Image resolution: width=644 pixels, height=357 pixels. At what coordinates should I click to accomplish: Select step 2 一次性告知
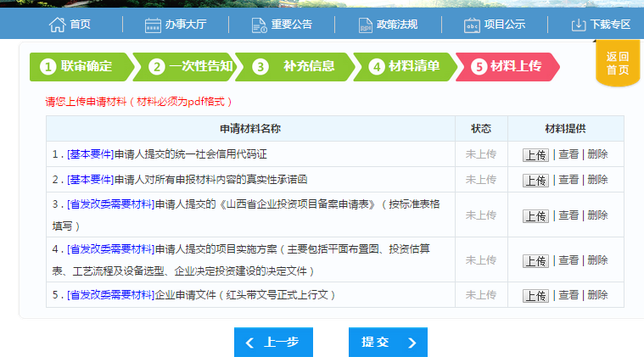click(188, 66)
